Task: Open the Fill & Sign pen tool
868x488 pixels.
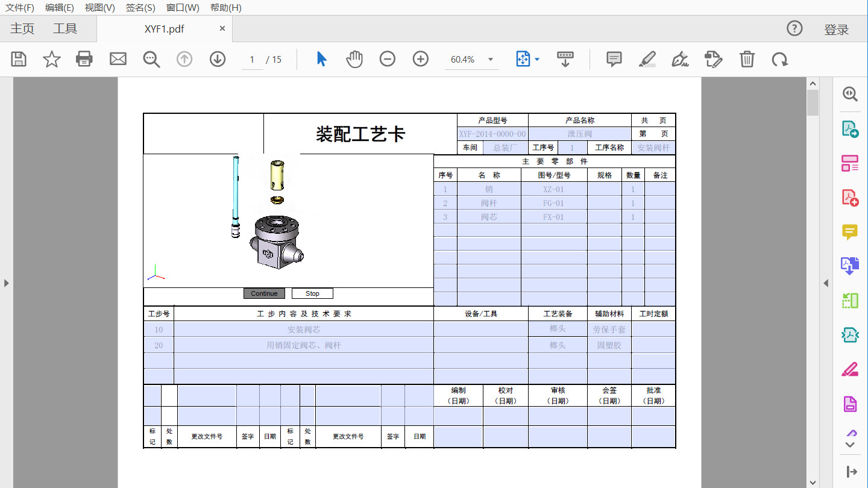Action: [679, 59]
